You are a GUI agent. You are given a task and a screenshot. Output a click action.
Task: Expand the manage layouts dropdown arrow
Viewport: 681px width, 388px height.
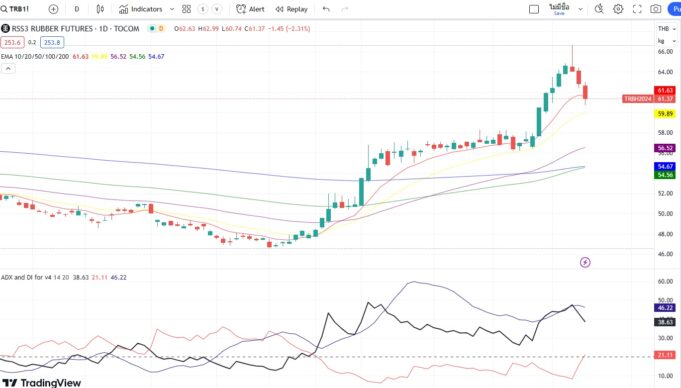[580, 9]
